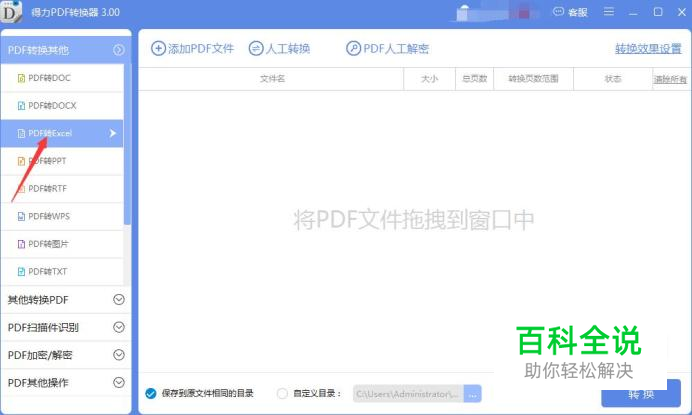Click the custom directory path field

[408, 394]
